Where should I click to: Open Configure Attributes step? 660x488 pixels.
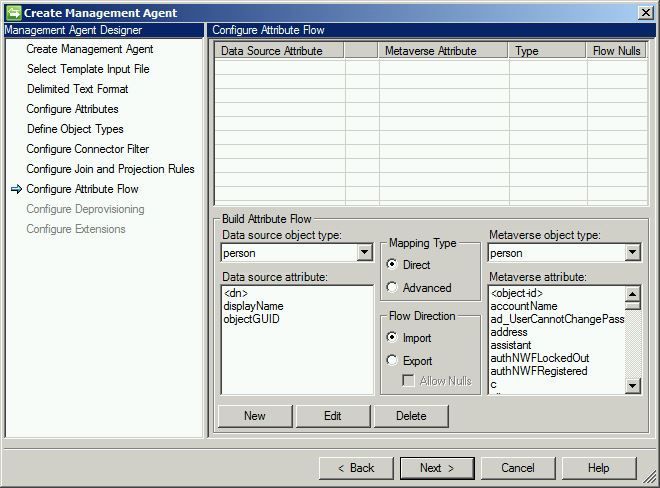point(72,109)
